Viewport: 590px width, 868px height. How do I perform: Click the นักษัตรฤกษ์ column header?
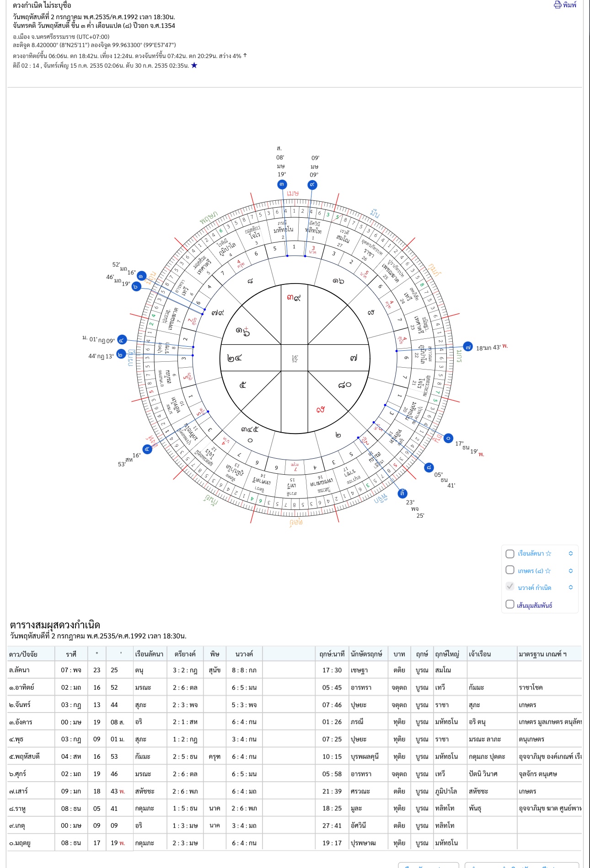pyautogui.click(x=366, y=654)
